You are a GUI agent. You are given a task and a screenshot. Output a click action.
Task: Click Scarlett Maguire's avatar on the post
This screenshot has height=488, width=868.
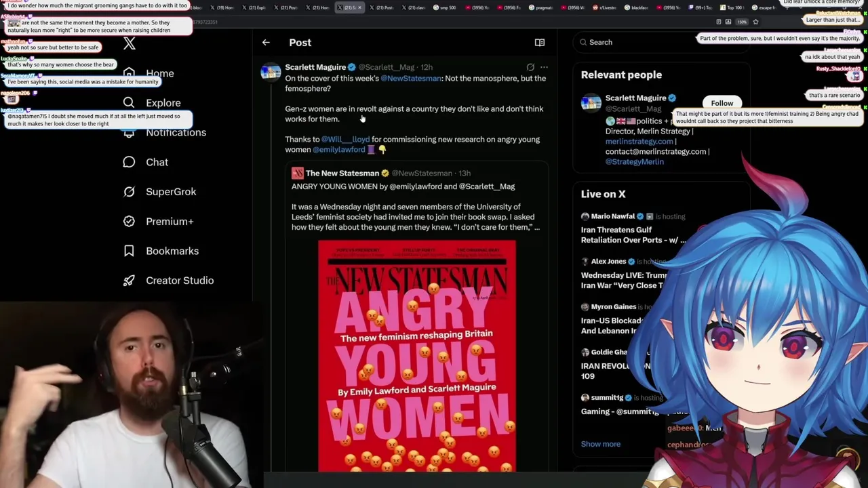pos(271,72)
